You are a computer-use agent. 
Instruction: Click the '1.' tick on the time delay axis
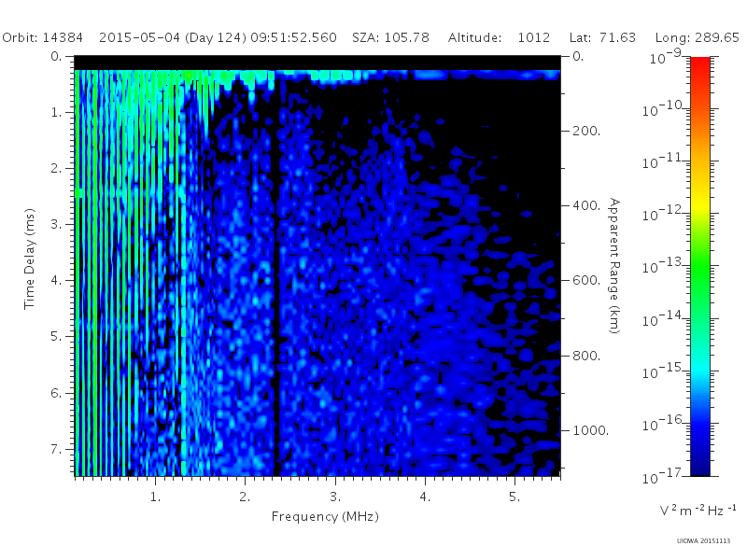(56, 112)
